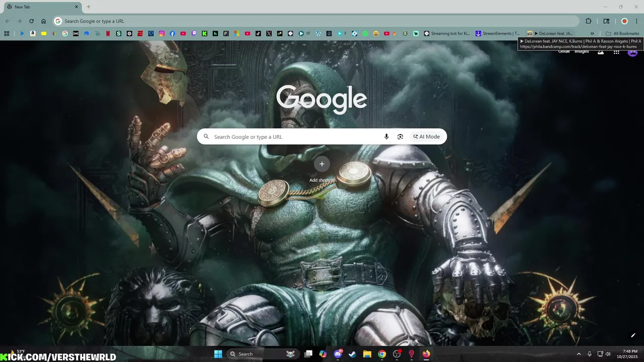Click the taskbar volume icon
This screenshot has width=644, height=362.
[608, 354]
